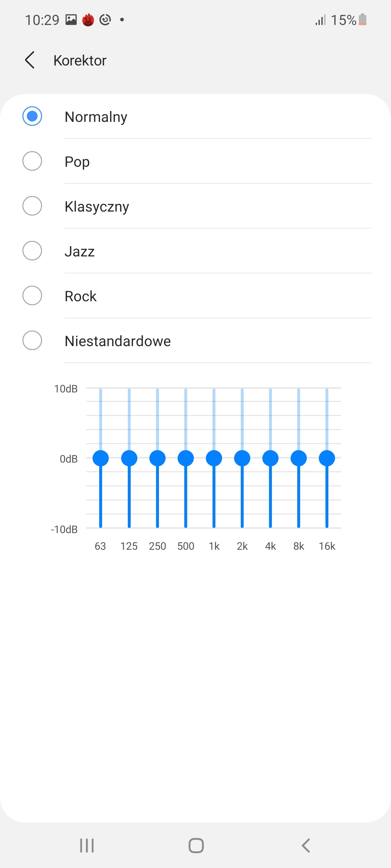Tap the image notification icon
Screen dimensions: 391x868
[71, 20]
